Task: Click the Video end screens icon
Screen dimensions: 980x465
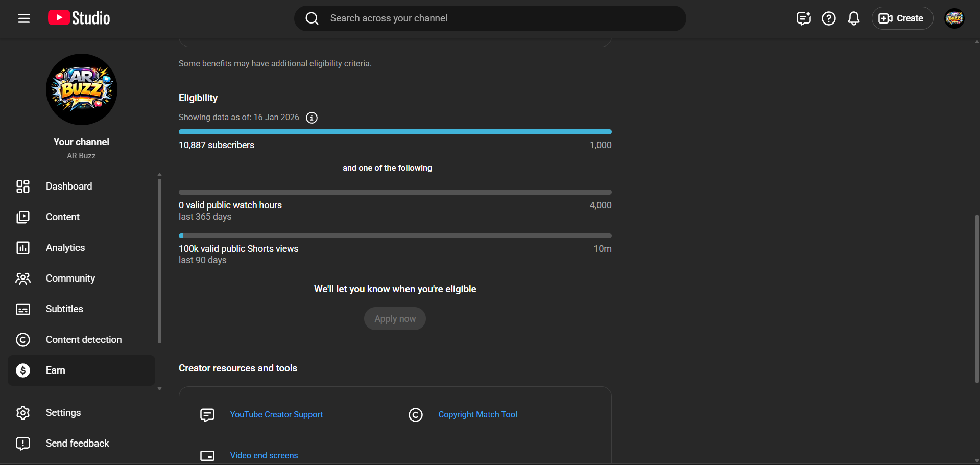Action: (207, 455)
